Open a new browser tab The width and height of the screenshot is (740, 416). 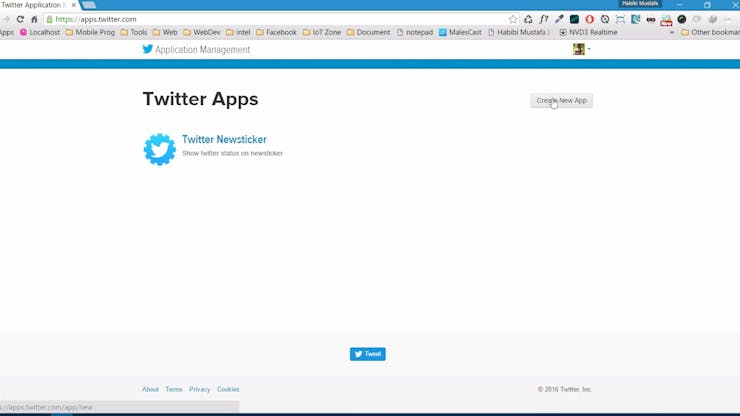(x=89, y=5)
